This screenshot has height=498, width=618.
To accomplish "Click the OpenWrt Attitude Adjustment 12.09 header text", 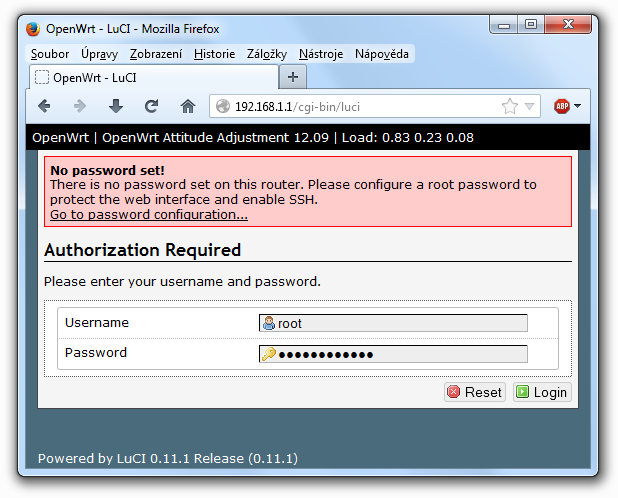I will tap(215, 138).
